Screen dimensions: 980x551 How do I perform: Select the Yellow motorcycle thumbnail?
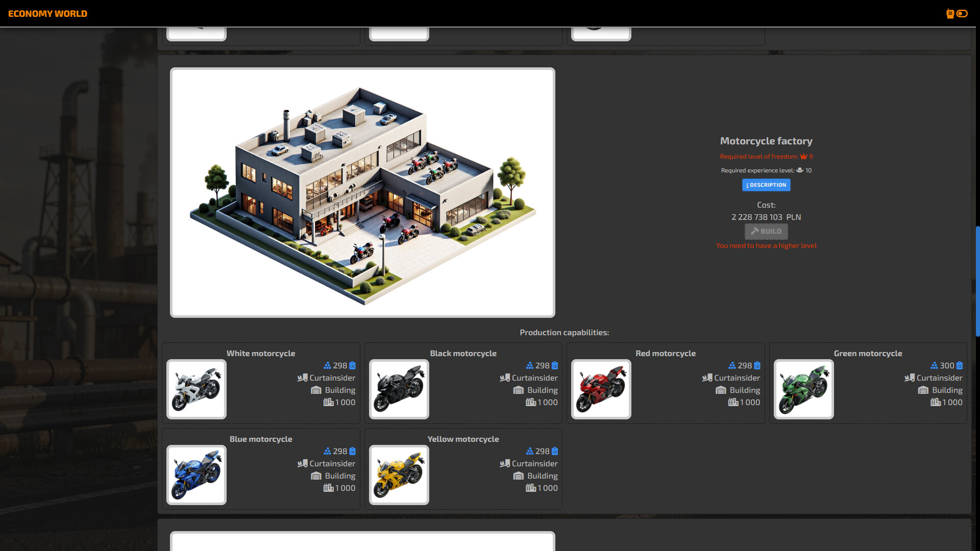[399, 475]
